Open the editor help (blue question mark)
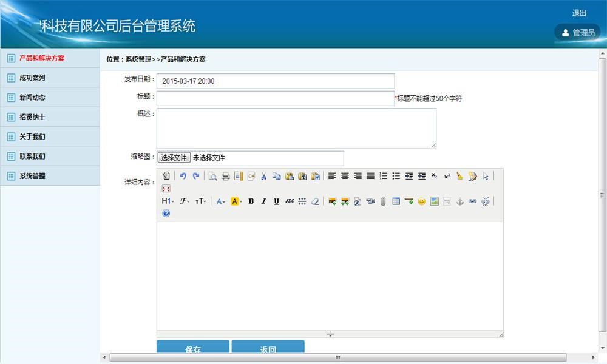Screen dimensions: 607x364 click(166, 214)
